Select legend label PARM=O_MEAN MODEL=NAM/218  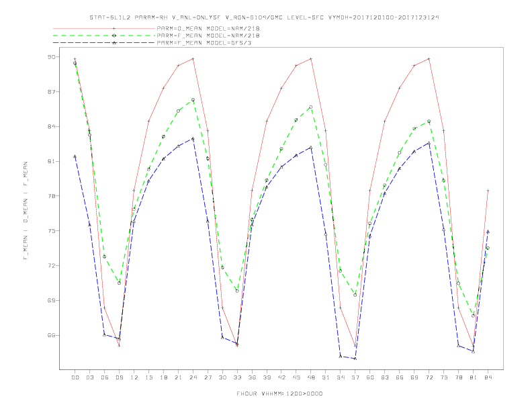[208, 28]
